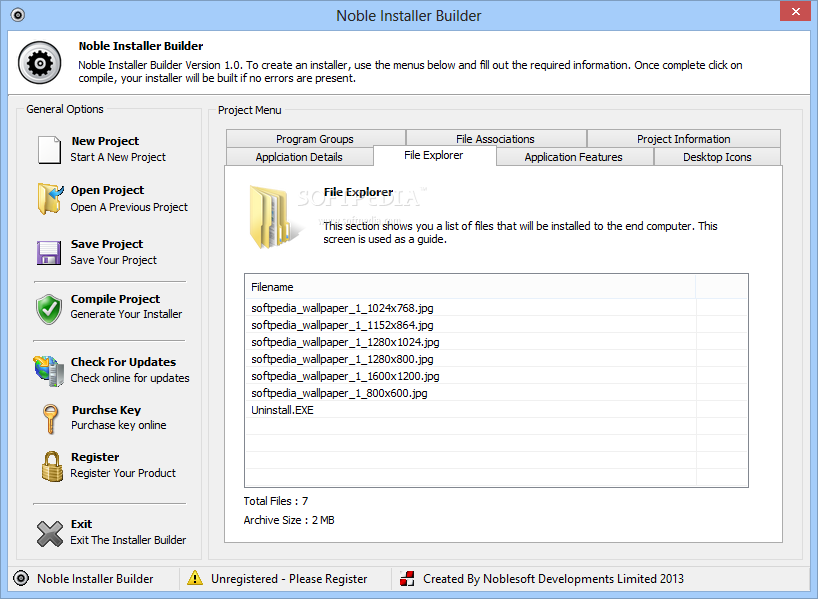This screenshot has height=599, width=818.
Task: Click the Open Project folder icon
Action: (50, 198)
